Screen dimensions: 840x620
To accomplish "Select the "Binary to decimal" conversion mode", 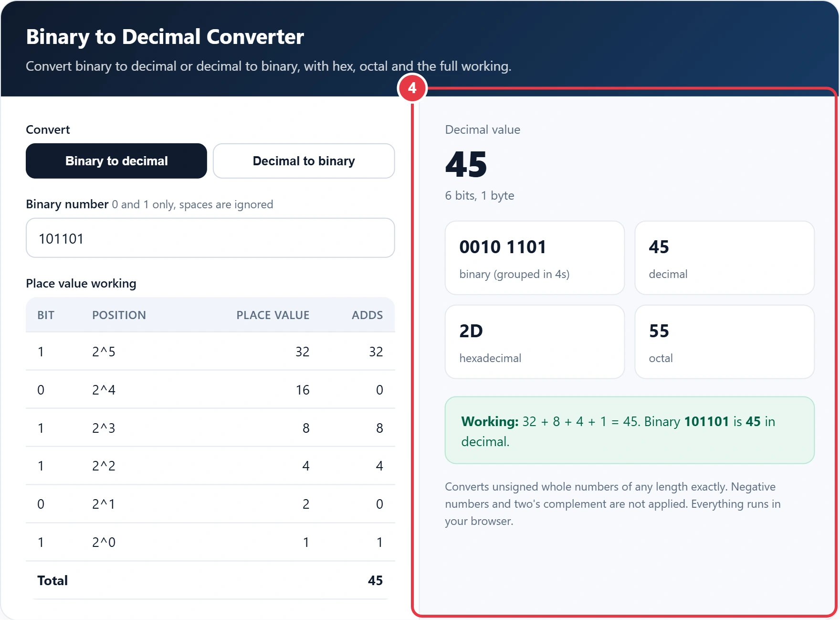I will [116, 161].
